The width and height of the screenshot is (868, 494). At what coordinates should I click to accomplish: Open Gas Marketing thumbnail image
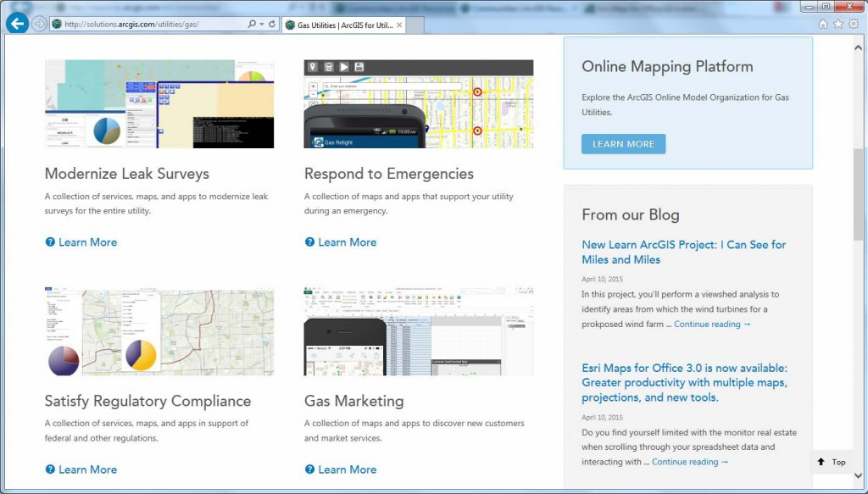(419, 331)
